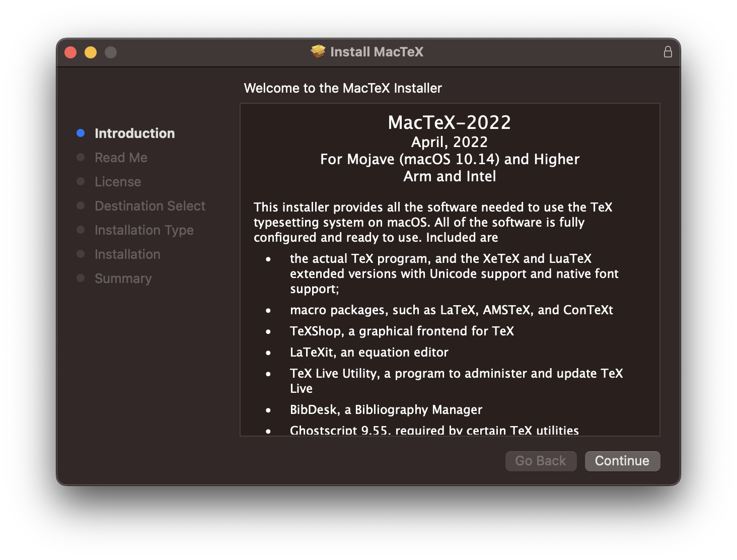
Task: Click the MacTeX-2022 heading
Action: pyautogui.click(x=450, y=122)
